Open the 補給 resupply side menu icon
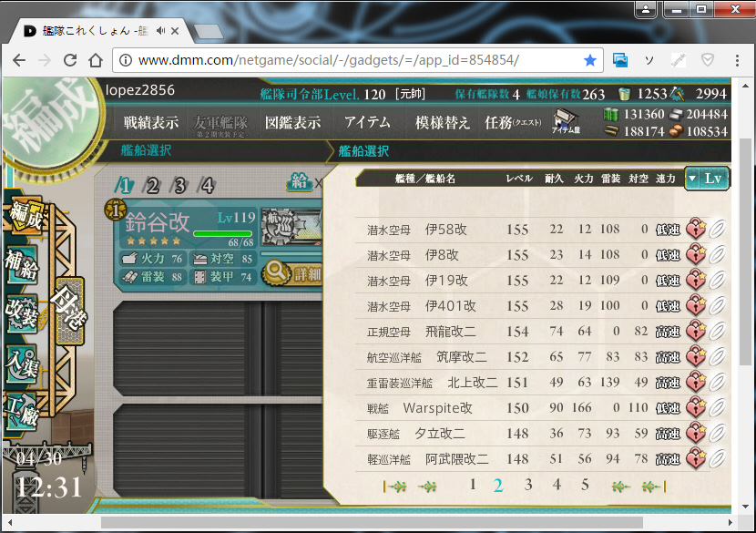The image size is (756, 533). tap(22, 265)
